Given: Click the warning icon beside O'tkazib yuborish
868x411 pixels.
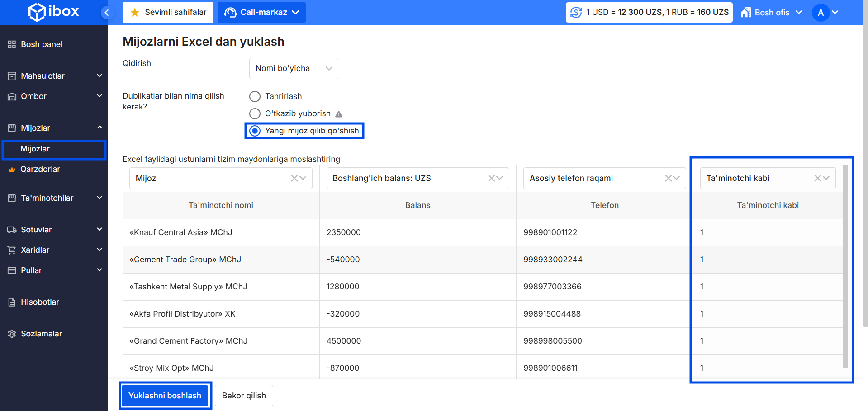Looking at the screenshot, I should tap(339, 114).
